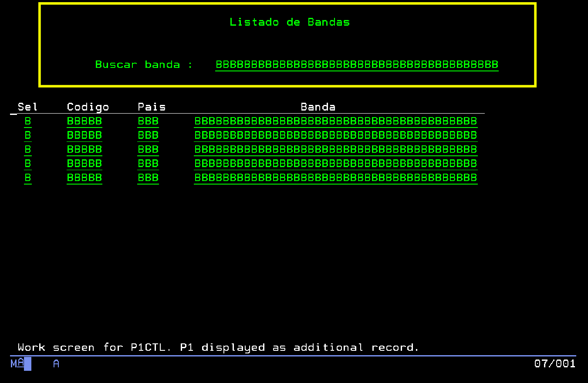Select the Sel field in the fifth row
Image resolution: width=588 pixels, height=383 pixels.
[x=28, y=178]
